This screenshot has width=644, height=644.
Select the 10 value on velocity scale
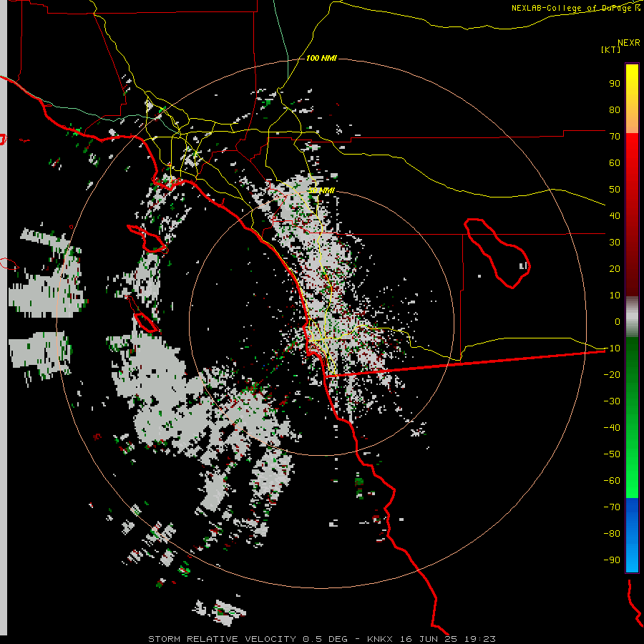click(615, 296)
